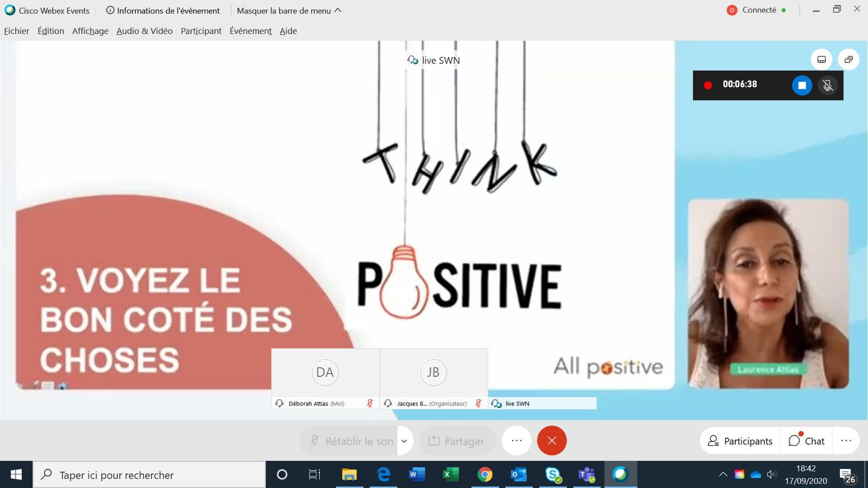This screenshot has height=488, width=868.
Task: Open the Événement menu
Action: (x=250, y=31)
